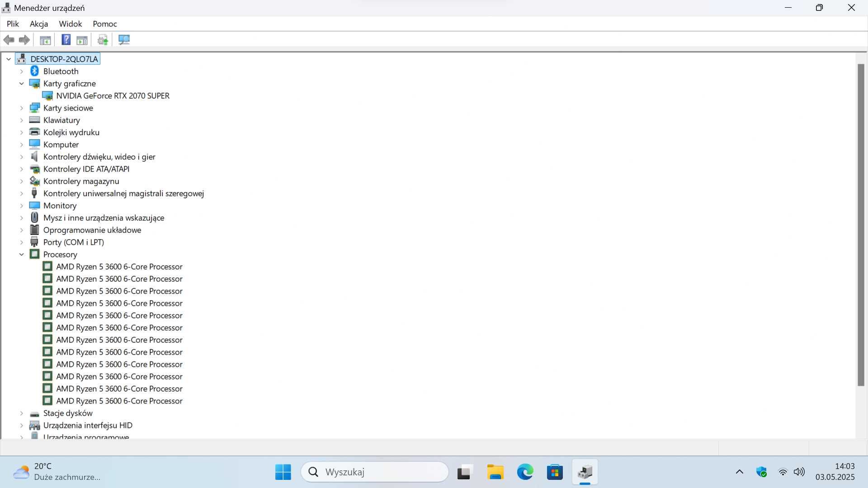Expand the Porty (COM i LPT) category
Viewport: 868px width, 488px height.
point(21,242)
